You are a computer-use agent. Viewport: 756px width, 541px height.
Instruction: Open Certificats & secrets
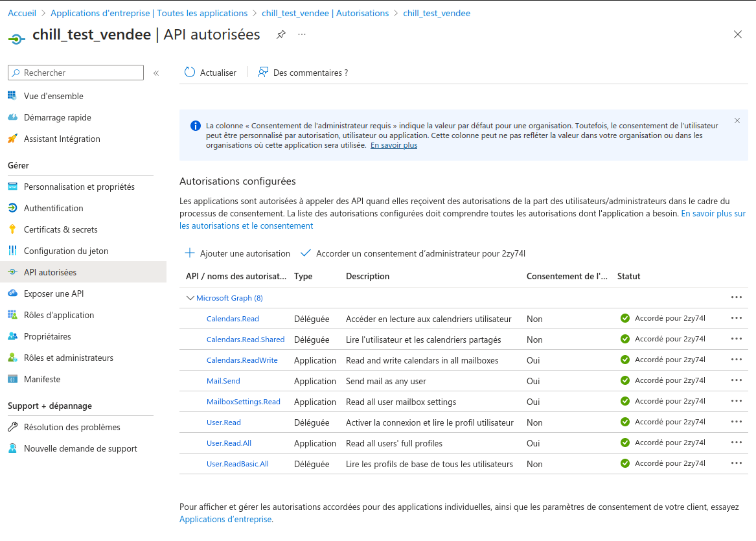[x=60, y=229]
